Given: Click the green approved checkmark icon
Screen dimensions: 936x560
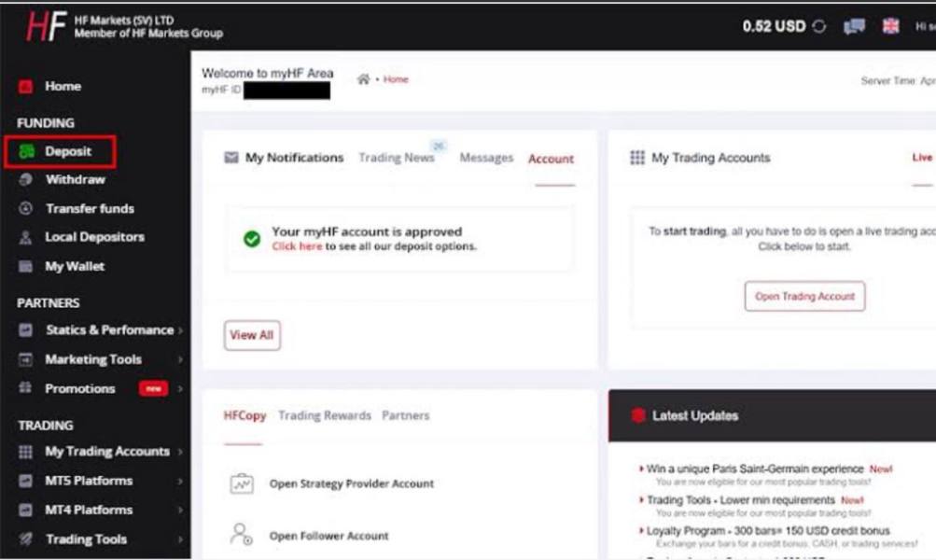Looking at the screenshot, I should [x=252, y=239].
